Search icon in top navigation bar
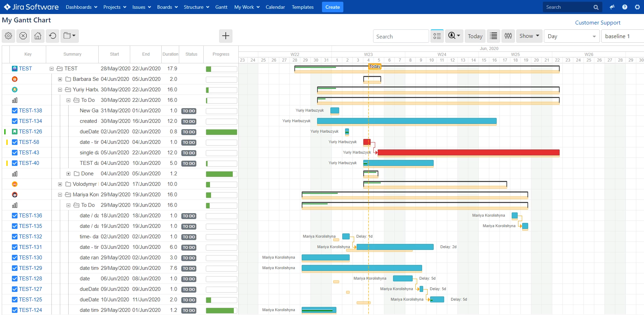 [x=596, y=7]
